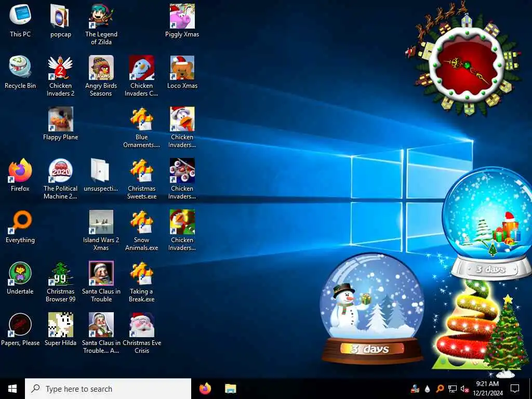Viewport: 532px width, 399px height.
Task: Open the clock showing 9:21 AM
Action: [487, 389]
